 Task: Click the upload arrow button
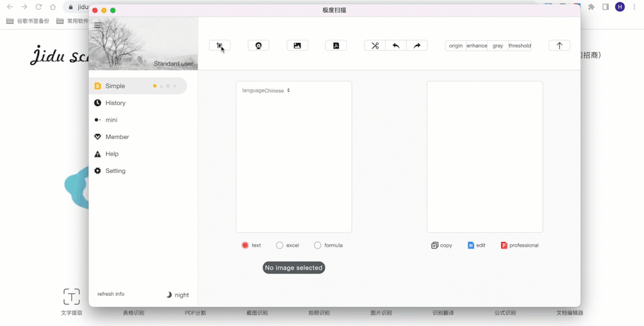559,46
